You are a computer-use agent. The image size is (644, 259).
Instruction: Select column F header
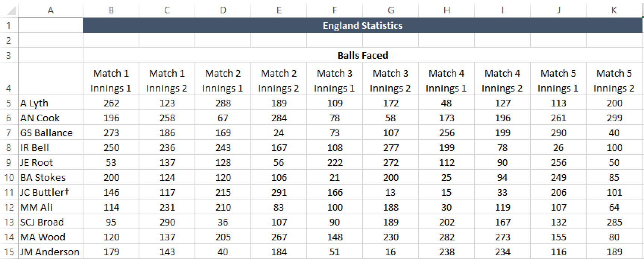(335, 10)
